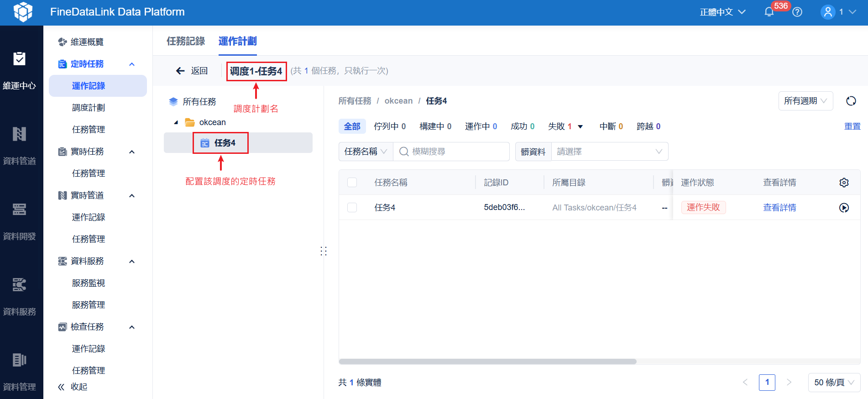Open the 所有週期 period dropdown

pos(805,101)
